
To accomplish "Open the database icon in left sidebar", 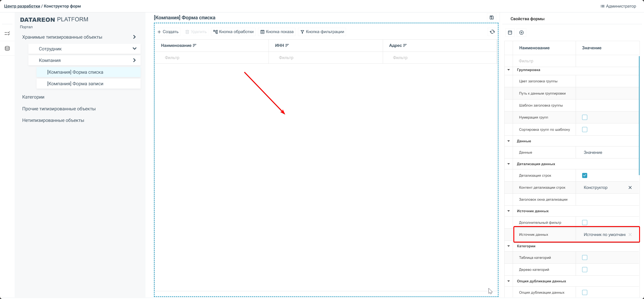I will 7,49.
